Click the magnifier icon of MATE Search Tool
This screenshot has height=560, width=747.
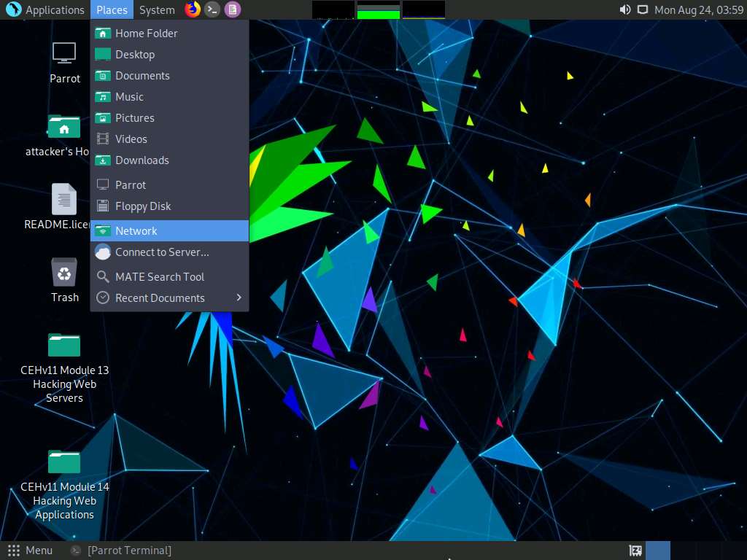(x=102, y=276)
